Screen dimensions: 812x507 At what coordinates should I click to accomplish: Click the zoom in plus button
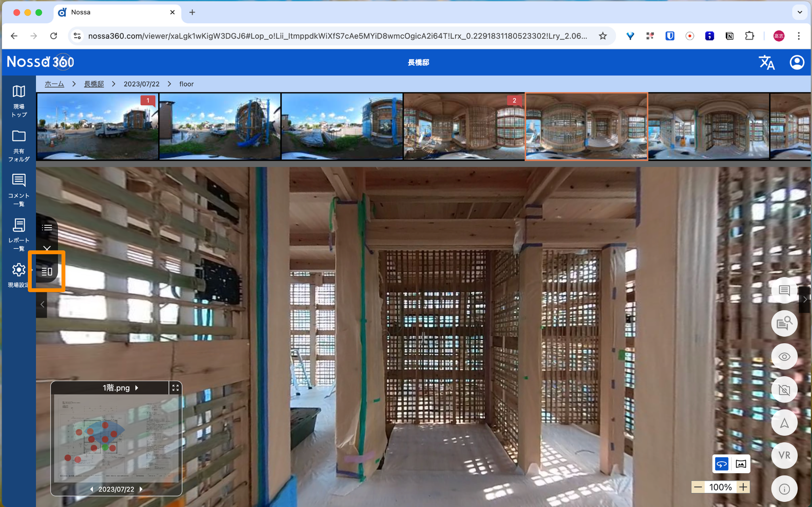(x=743, y=487)
